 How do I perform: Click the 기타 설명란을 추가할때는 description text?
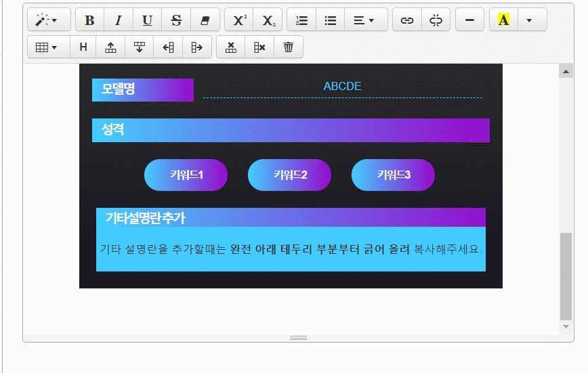pyautogui.click(x=291, y=249)
